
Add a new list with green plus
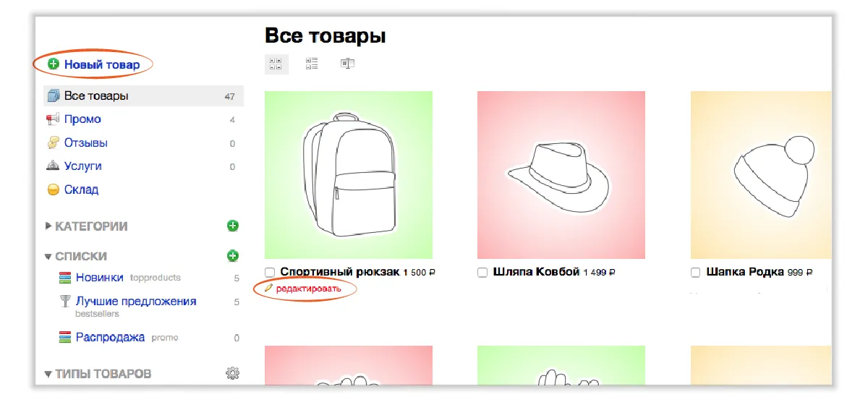232,255
